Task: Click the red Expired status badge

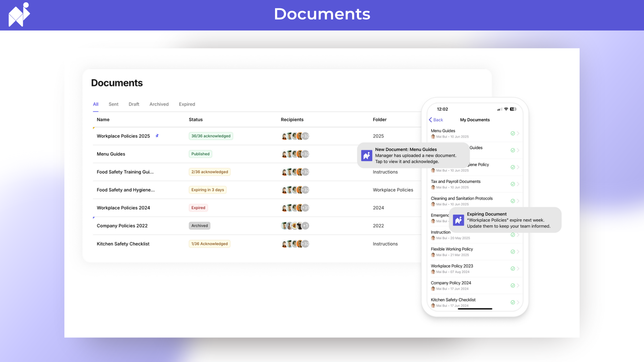Action: (x=198, y=208)
